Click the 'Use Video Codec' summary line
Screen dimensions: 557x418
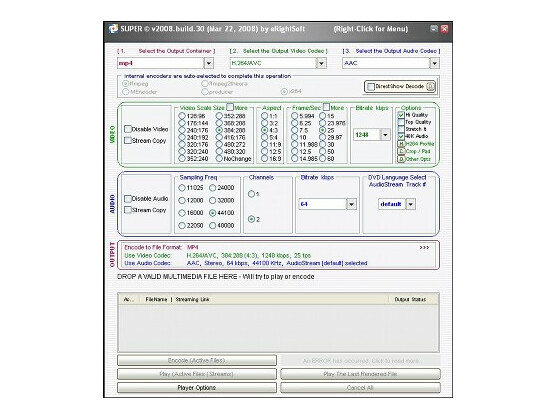point(217,255)
